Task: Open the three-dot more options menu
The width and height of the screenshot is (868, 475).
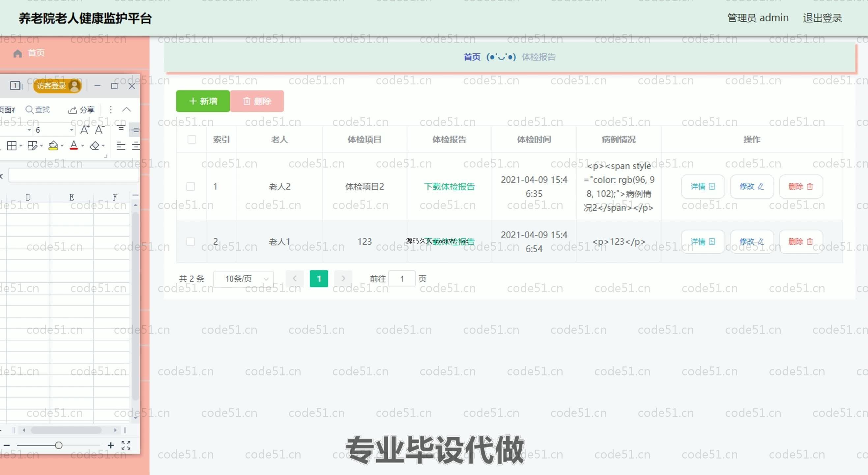Action: 110,110
